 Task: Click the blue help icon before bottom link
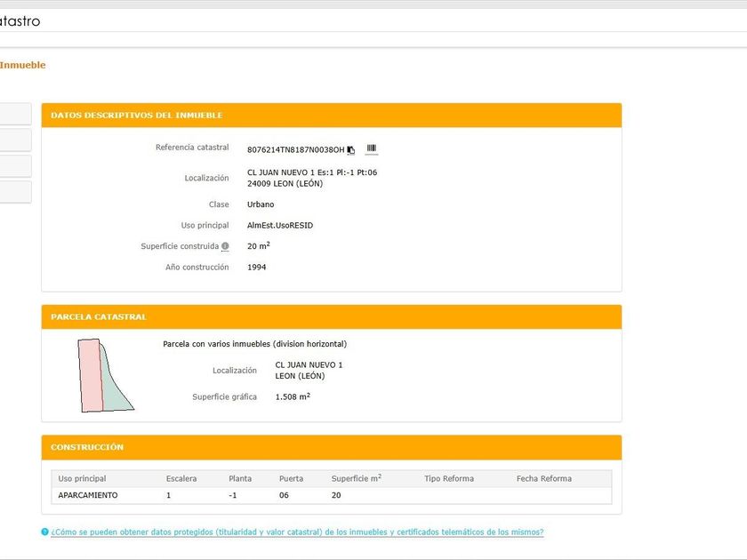44,532
